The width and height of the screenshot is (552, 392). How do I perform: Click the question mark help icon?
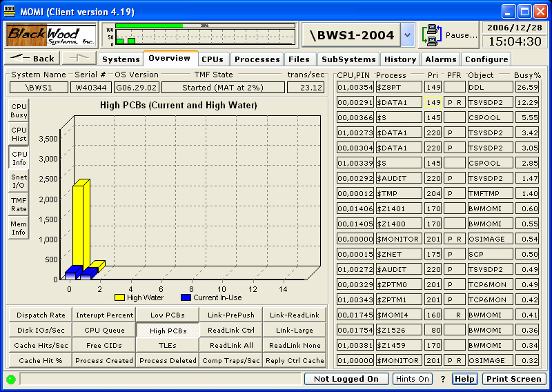443,379
